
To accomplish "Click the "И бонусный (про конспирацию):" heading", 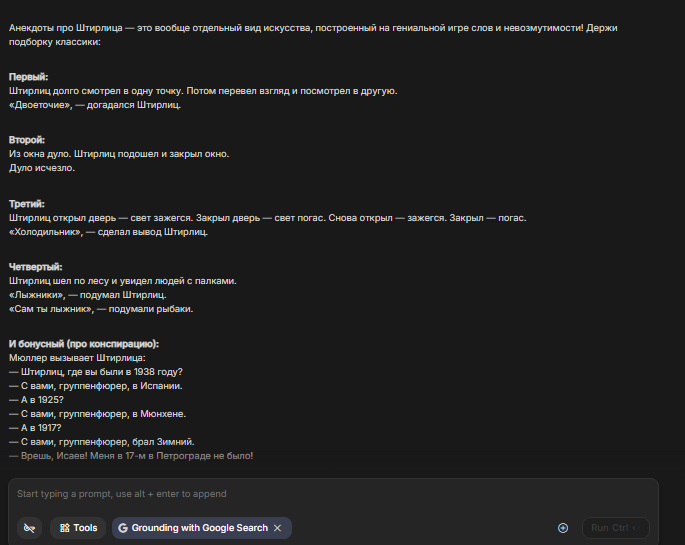I will 84,344.
